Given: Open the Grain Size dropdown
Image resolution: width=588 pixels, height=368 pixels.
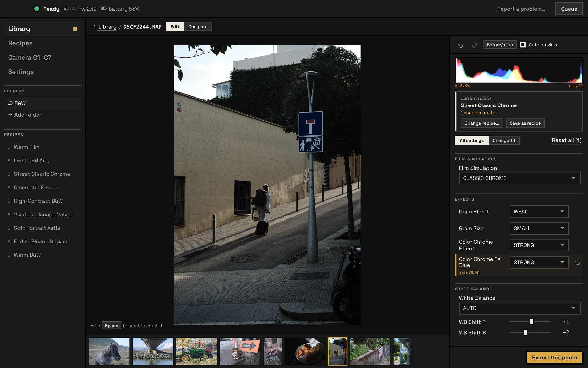Looking at the screenshot, I should click(x=539, y=228).
